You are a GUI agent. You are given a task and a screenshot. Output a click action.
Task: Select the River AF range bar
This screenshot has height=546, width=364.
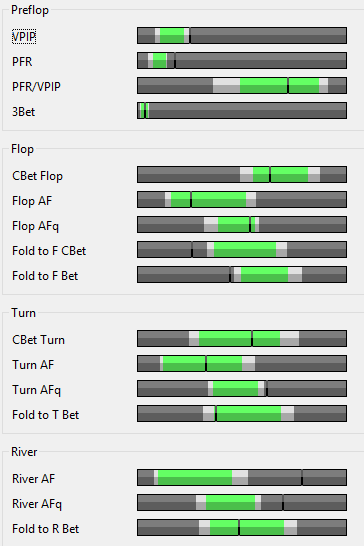point(242,477)
